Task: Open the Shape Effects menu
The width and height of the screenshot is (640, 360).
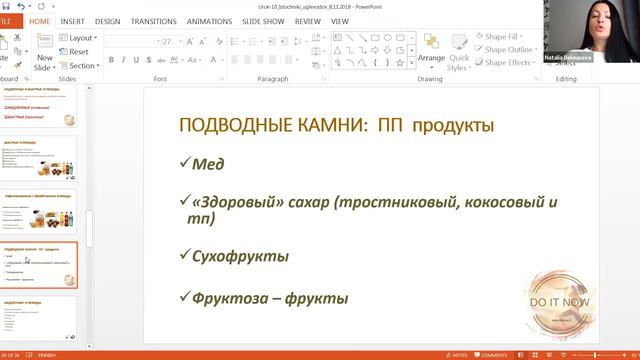Action: pyautogui.click(x=506, y=63)
